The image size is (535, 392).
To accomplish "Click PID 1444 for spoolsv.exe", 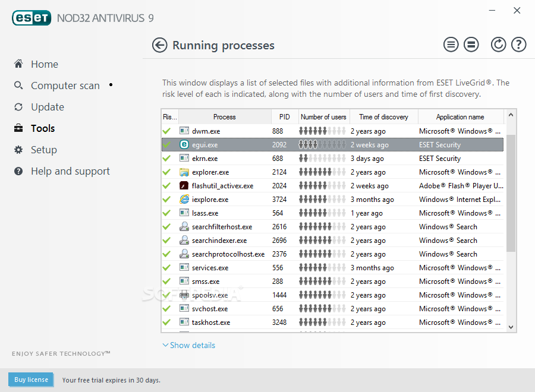I will click(x=279, y=295).
